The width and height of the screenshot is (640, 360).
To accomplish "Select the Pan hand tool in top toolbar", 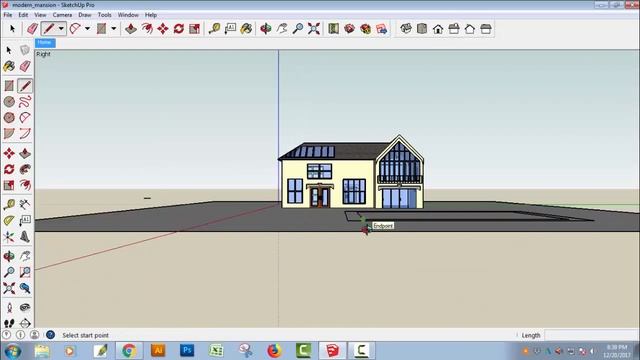I will click(x=282, y=29).
